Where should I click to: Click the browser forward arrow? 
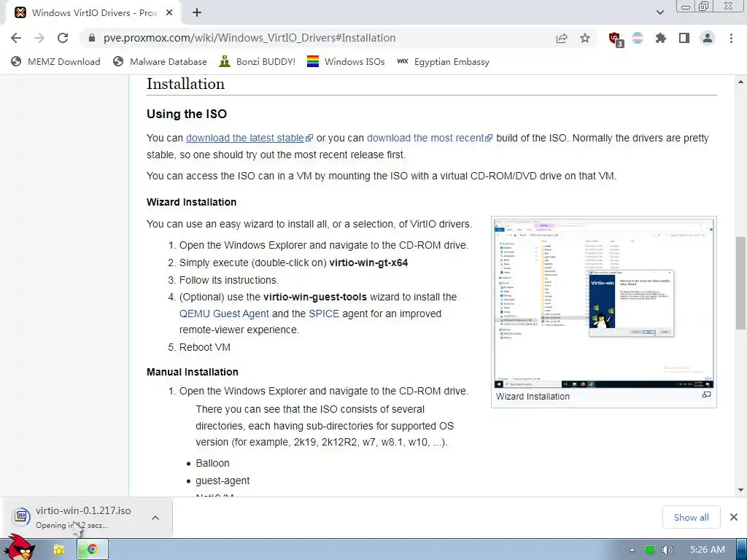tap(39, 38)
